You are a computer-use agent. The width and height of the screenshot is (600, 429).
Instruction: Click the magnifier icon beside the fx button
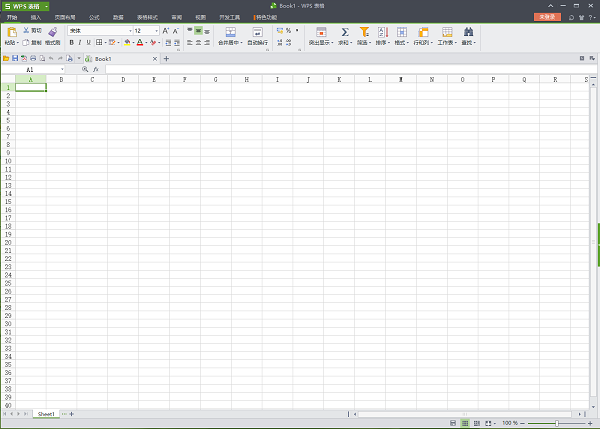tap(85, 69)
